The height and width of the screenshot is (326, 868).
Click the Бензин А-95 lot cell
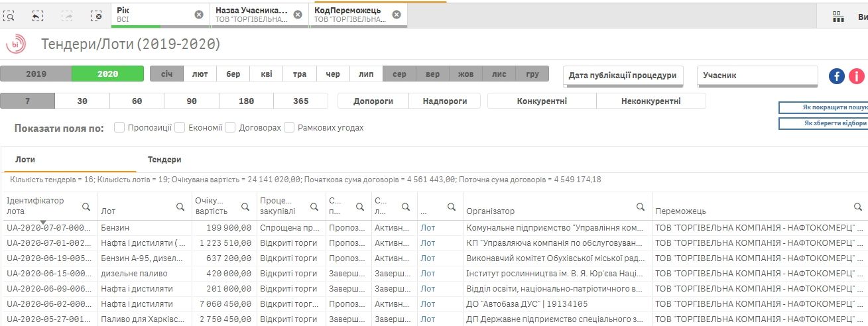[144, 258]
